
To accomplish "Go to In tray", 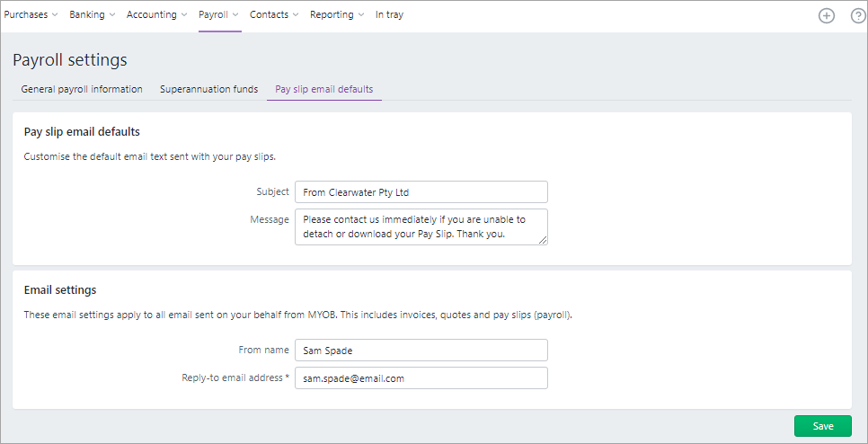I will (389, 14).
